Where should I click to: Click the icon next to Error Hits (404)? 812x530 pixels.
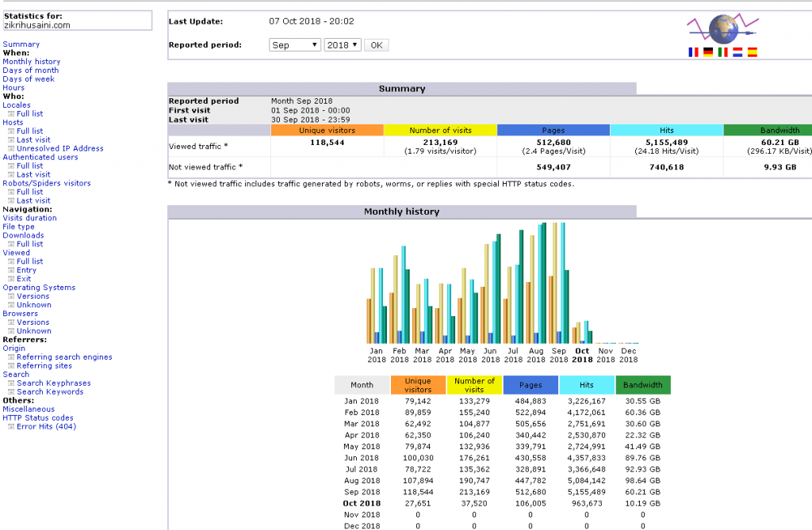pyautogui.click(x=11, y=427)
